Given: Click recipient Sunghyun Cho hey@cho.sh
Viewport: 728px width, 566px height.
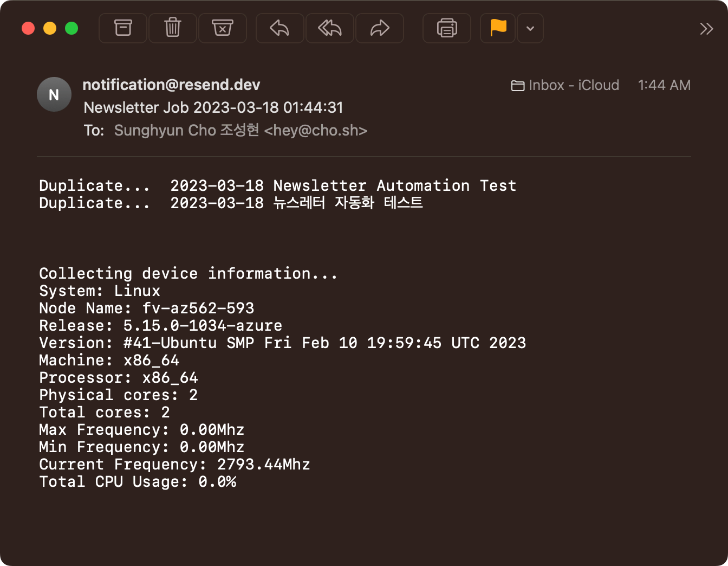Looking at the screenshot, I should pyautogui.click(x=240, y=131).
